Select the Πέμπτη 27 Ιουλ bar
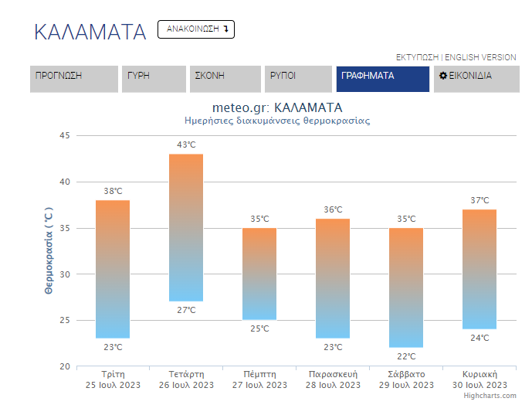 click(x=259, y=274)
